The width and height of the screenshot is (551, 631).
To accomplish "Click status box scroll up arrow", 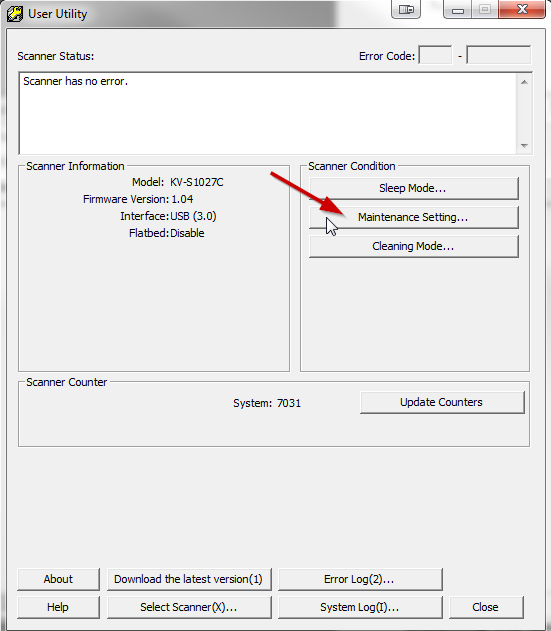I will [524, 82].
